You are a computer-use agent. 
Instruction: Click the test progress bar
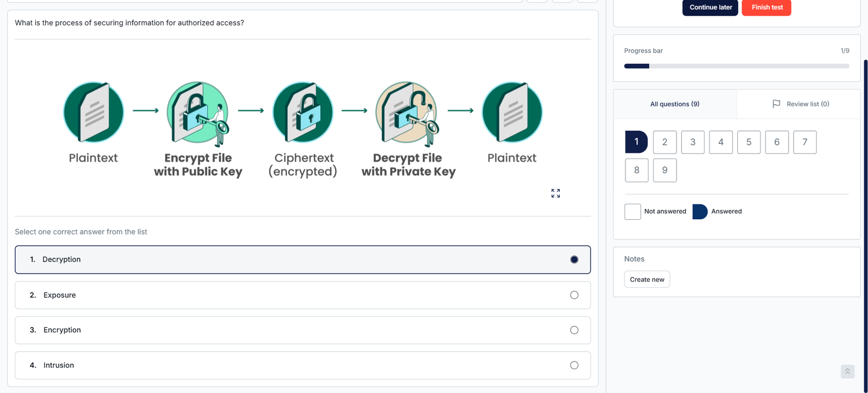click(736, 66)
